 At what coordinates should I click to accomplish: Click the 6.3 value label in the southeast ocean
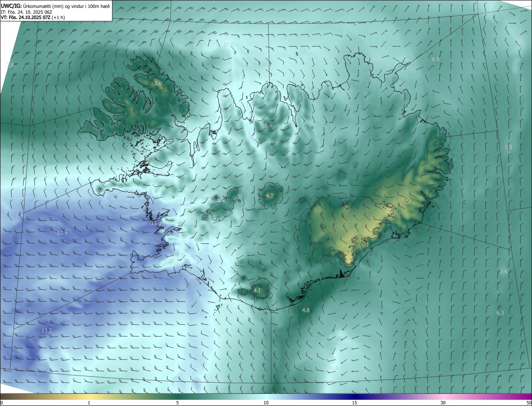500,313
